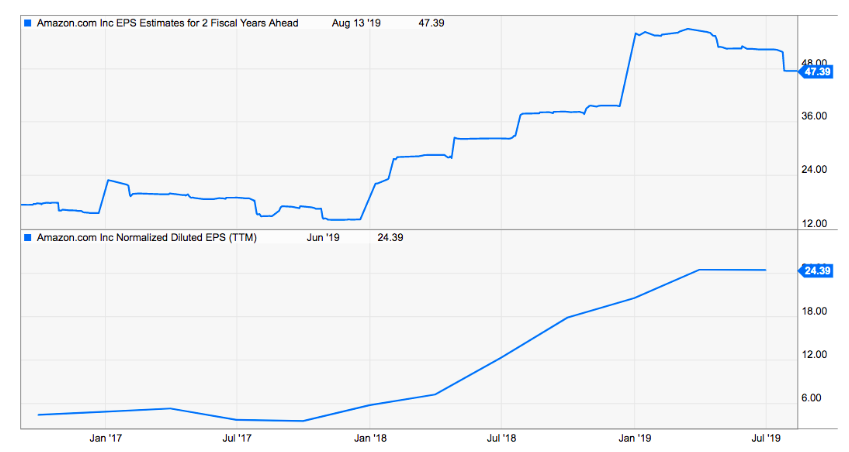Click the blue legend square beside Normalized Diluted EPS
This screenshot has height=452, width=849.
[x=28, y=238]
